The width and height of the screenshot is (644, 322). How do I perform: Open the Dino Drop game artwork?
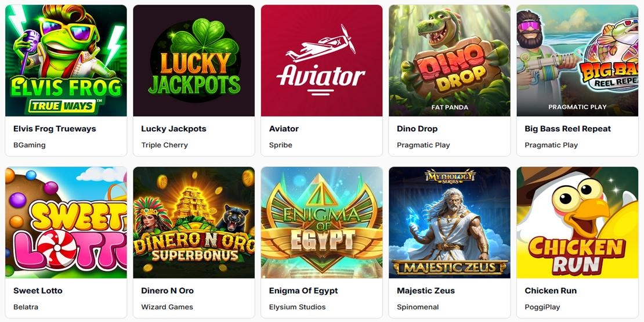click(450, 60)
